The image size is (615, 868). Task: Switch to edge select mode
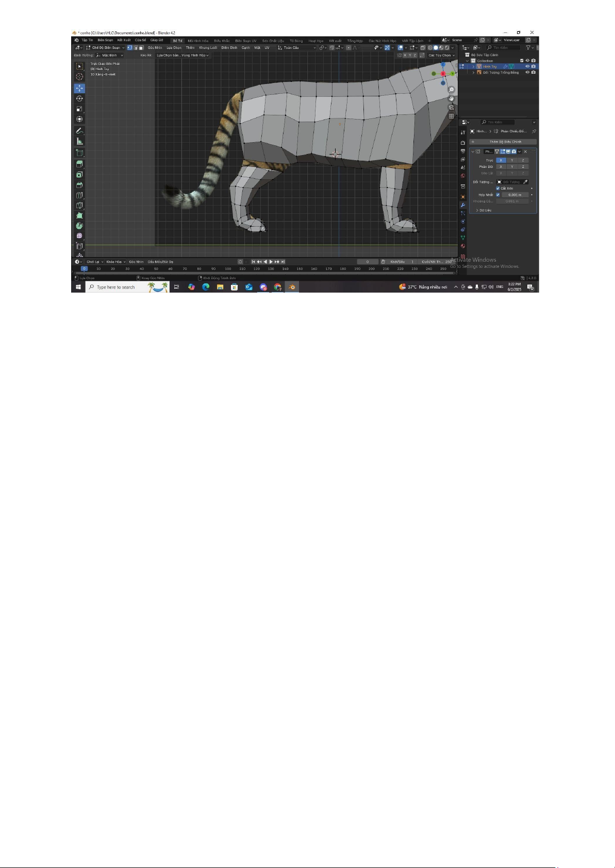coord(136,48)
